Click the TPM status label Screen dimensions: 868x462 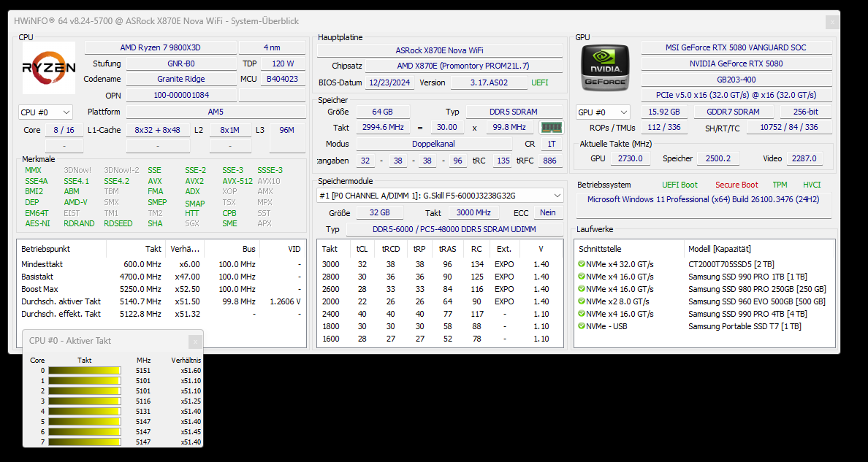780,185
